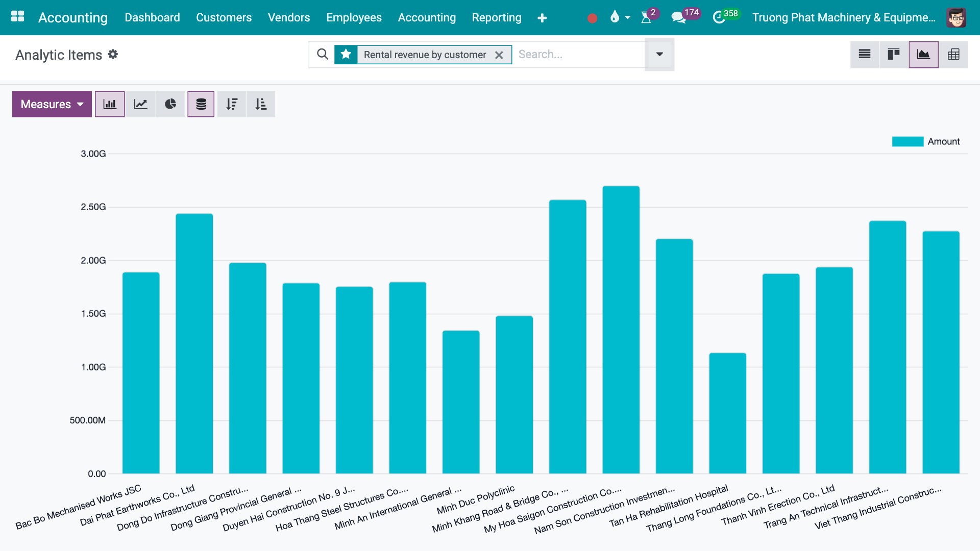Screen dimensions: 980x551
Task: Expand the search options dropdown arrow
Action: pyautogui.click(x=659, y=54)
